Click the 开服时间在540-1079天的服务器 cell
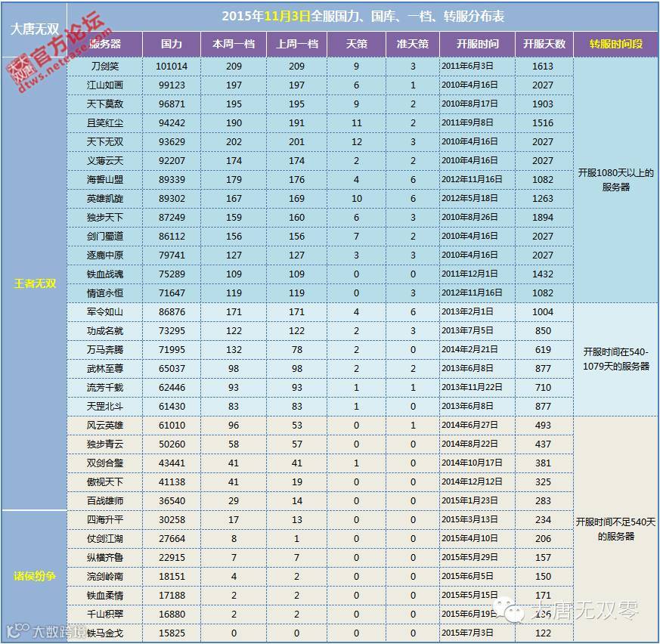 (x=616, y=359)
